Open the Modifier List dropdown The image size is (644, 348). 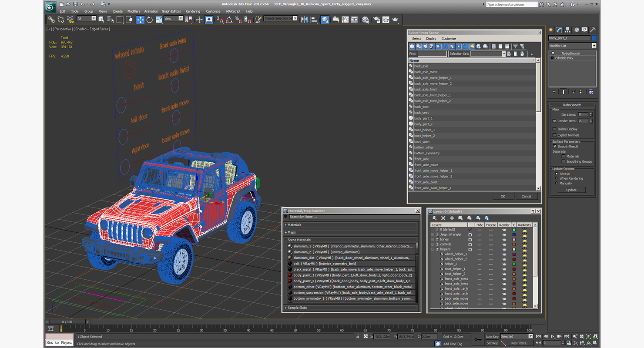(x=594, y=46)
